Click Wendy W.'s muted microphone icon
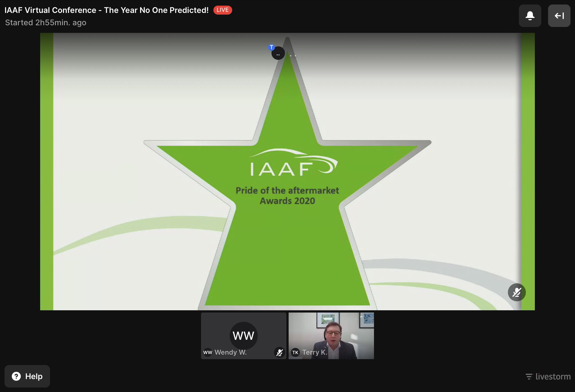575x392 pixels. (279, 352)
